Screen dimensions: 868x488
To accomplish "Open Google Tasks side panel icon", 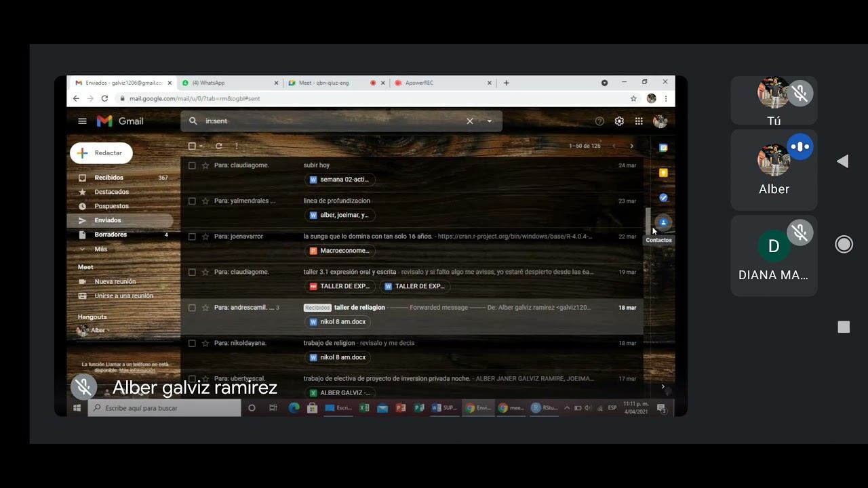I will (663, 198).
